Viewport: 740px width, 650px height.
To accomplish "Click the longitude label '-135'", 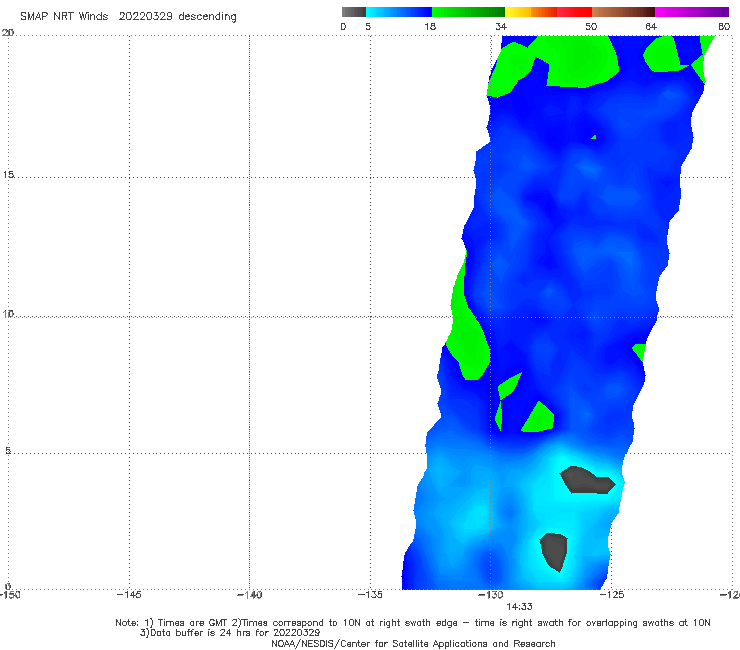I will [370, 595].
